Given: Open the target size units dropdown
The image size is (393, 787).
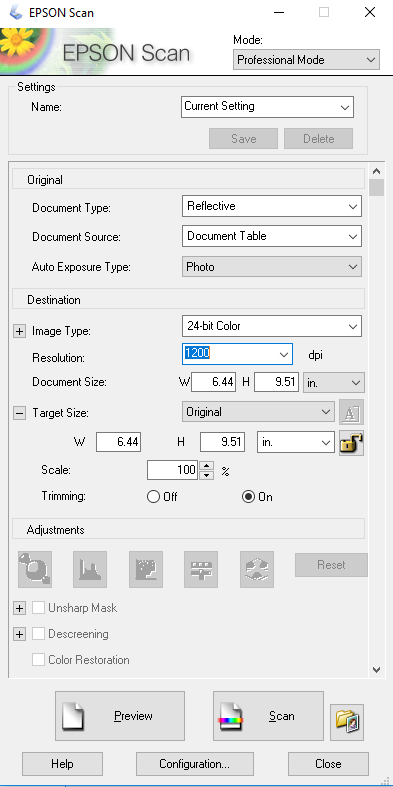Looking at the screenshot, I should pos(296,442).
